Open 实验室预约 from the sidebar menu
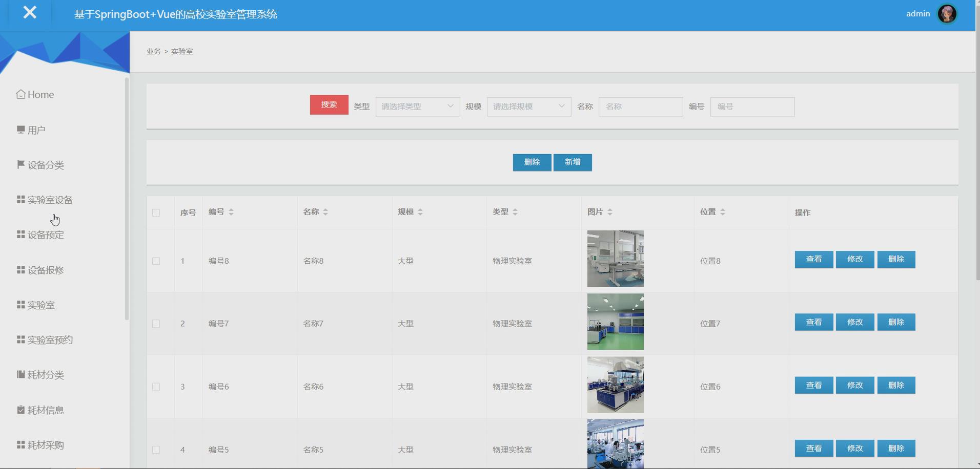 click(x=44, y=339)
